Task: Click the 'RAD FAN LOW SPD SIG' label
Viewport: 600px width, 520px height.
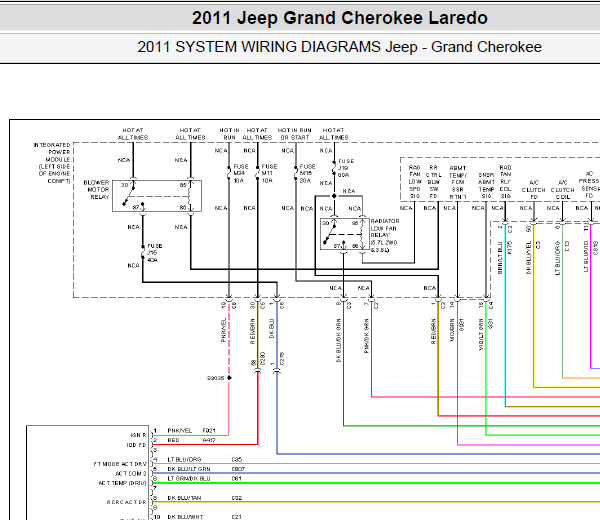Action: [414, 182]
